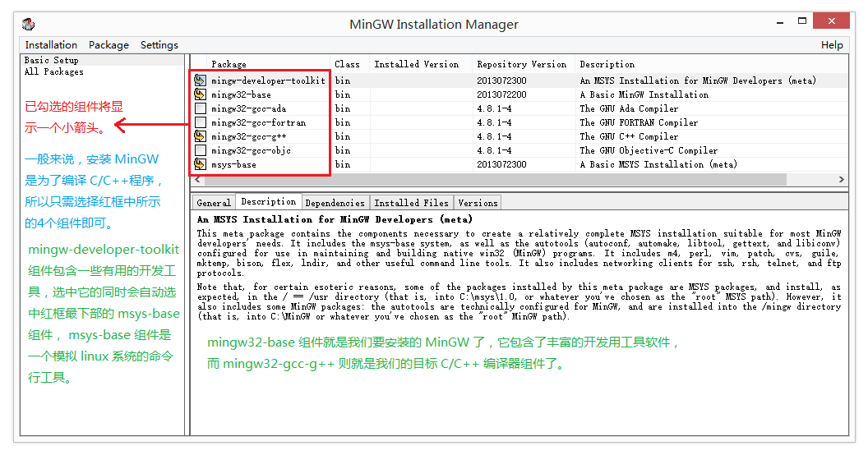Open the Settings menu
868x455 pixels.
pos(159,45)
